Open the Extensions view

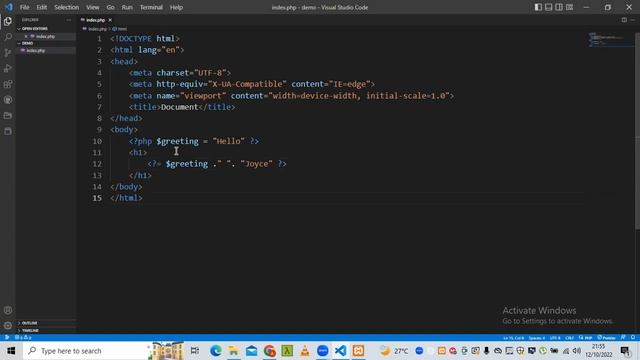[x=8, y=84]
